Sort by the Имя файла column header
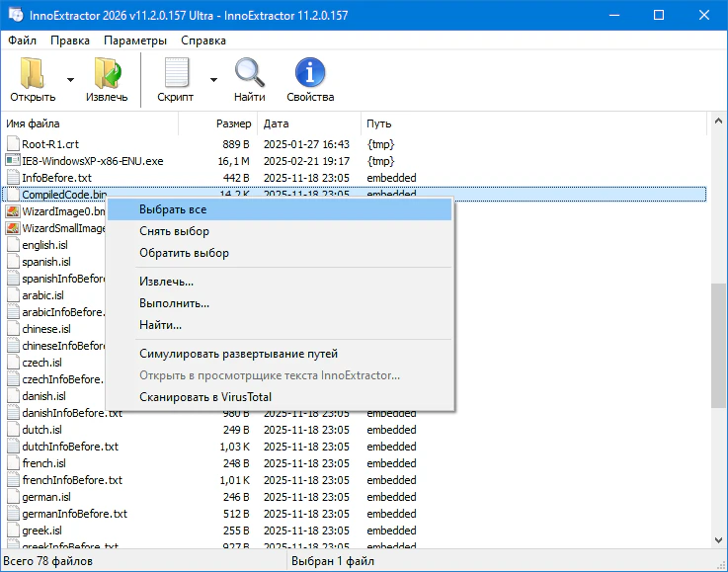This screenshot has height=572, width=728. 34,123
